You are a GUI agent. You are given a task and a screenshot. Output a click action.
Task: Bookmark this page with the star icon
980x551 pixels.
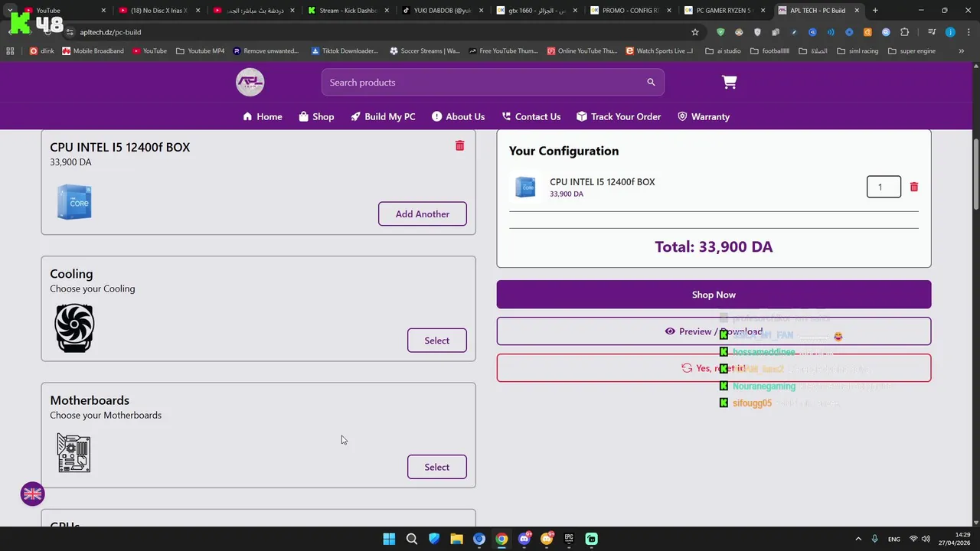tap(695, 32)
